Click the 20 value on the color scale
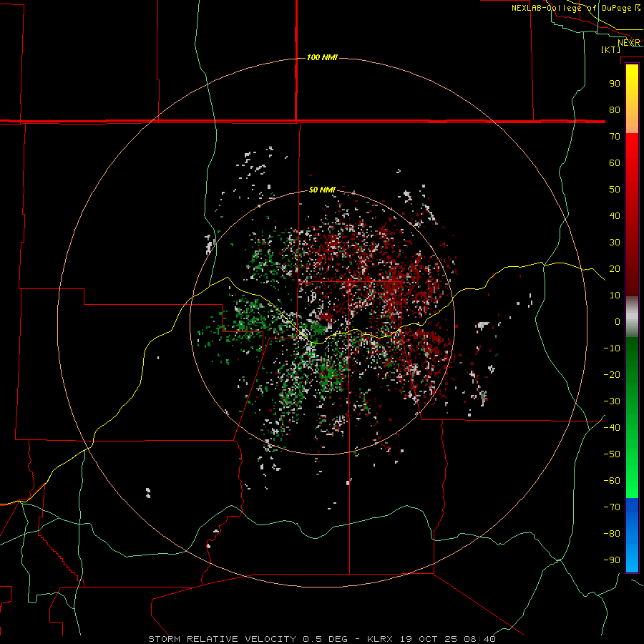Viewport: 644px width, 644px height. pos(615,268)
